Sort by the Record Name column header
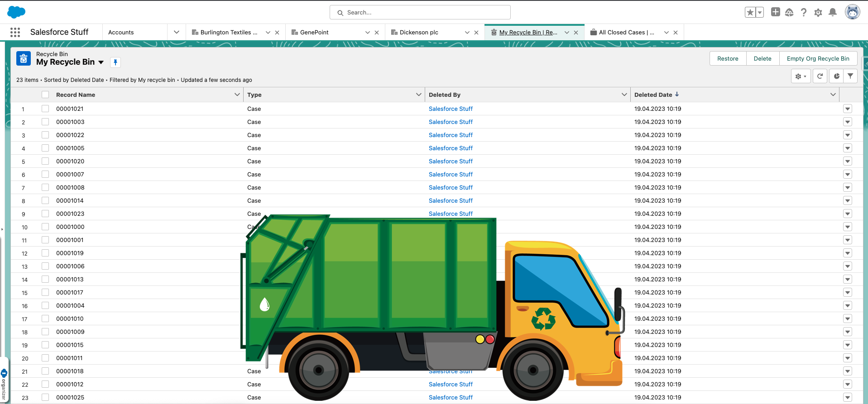The width and height of the screenshot is (868, 404). [x=76, y=95]
